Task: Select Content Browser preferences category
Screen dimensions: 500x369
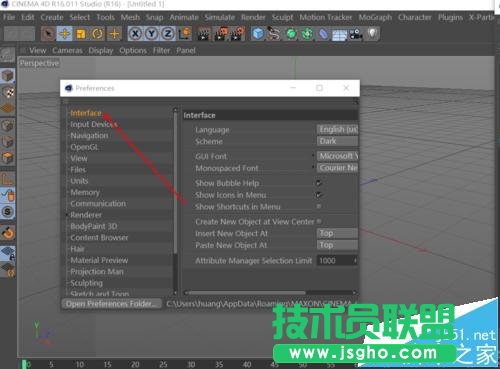Action: point(99,238)
